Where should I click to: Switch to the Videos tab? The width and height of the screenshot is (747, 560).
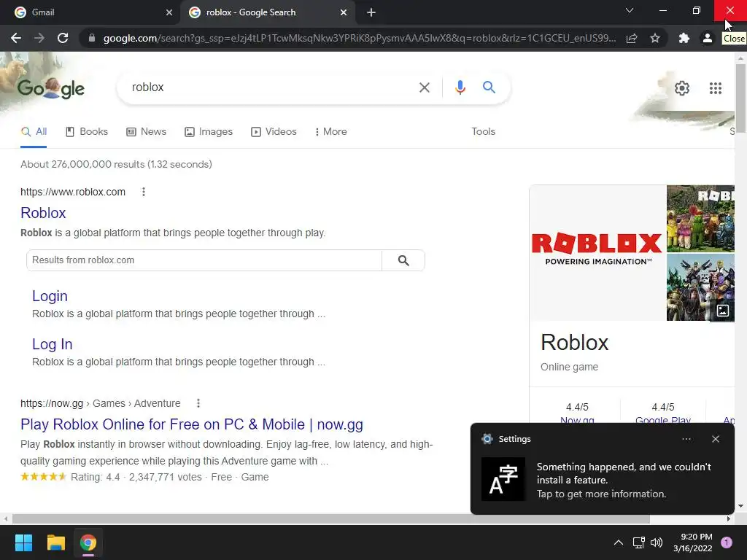[274, 132]
